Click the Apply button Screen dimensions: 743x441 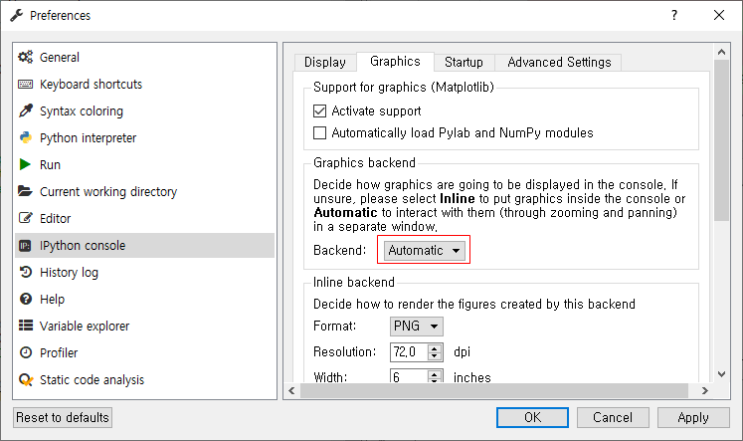pos(692,417)
